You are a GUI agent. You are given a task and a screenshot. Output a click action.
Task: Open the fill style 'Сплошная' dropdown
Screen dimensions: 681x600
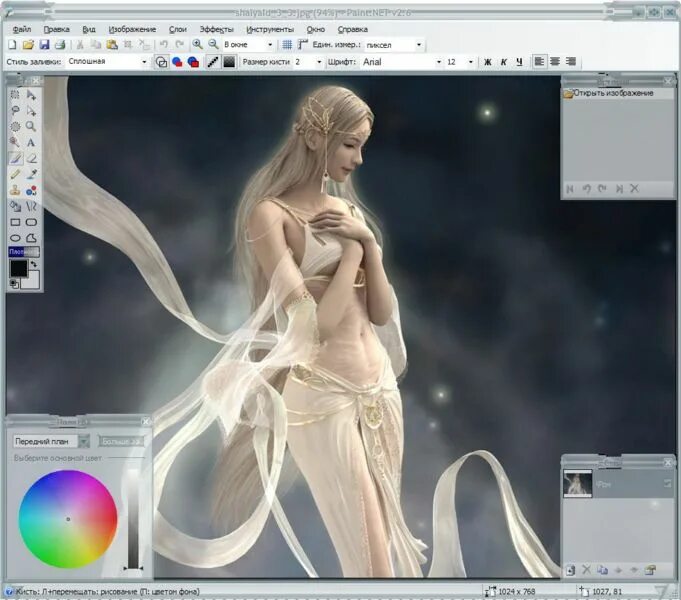[x=144, y=62]
